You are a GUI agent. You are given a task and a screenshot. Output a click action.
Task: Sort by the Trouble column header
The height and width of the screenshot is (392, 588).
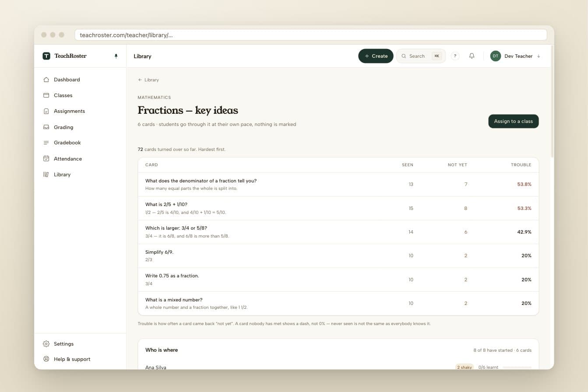[x=521, y=165]
